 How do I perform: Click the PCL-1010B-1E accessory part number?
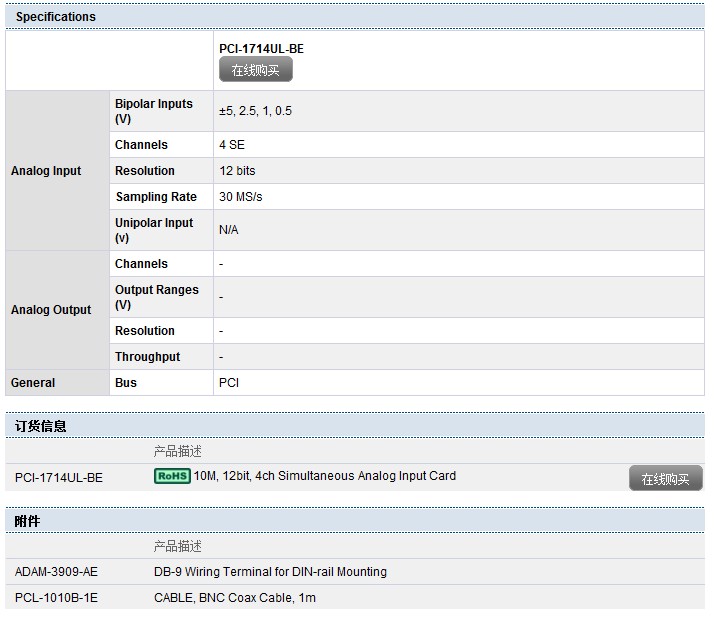click(56, 598)
